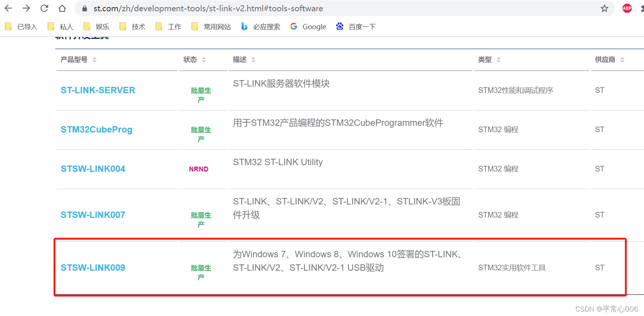Open the STSW-LINK009 product link
644x316 pixels.
tap(93, 268)
